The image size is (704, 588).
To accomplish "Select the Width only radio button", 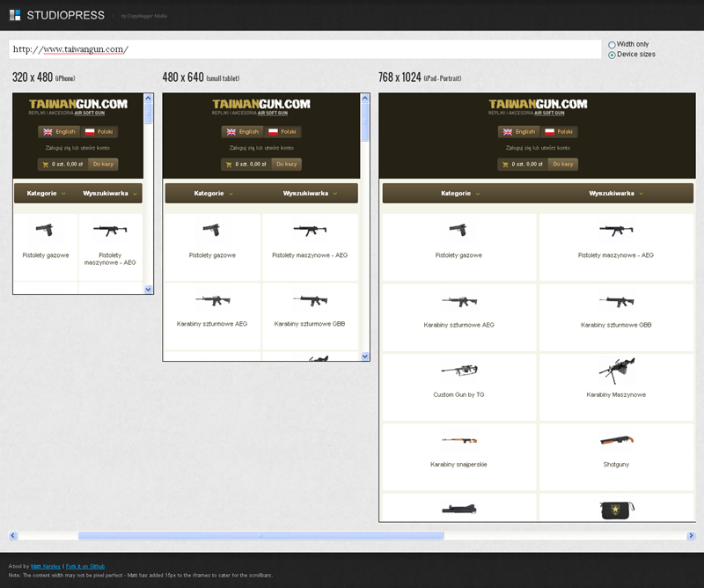I will (612, 44).
